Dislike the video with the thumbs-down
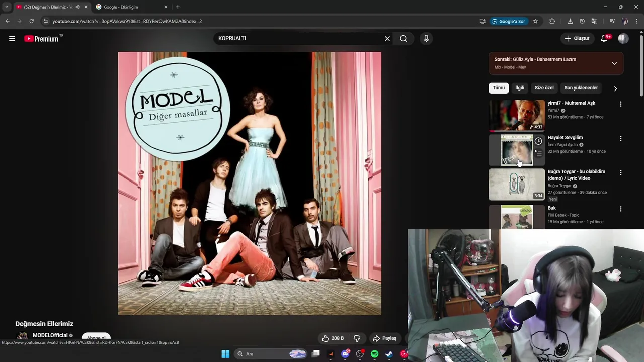The image size is (644, 362). coord(357,338)
